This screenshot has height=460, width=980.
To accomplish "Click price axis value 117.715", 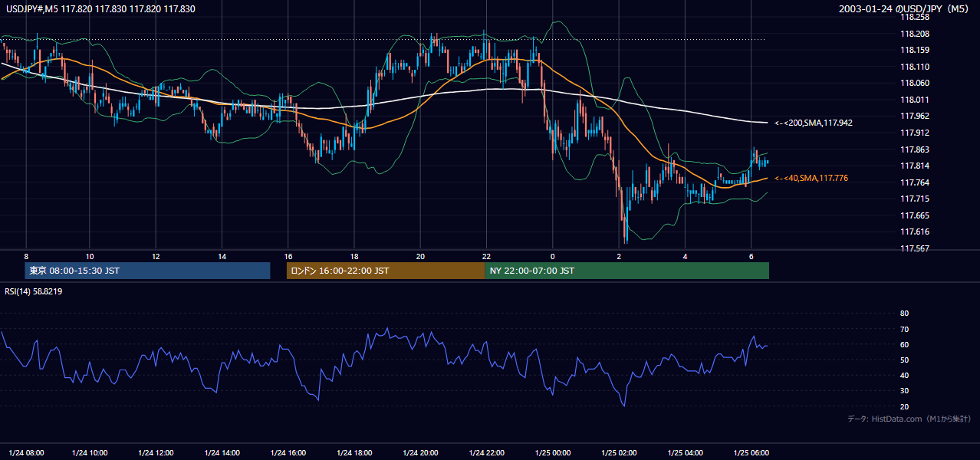I will [914, 199].
